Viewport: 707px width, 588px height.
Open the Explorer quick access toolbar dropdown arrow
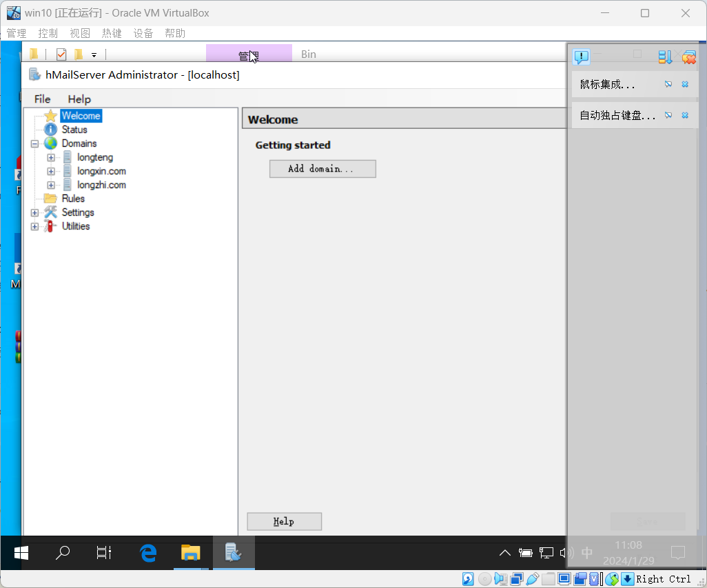coord(94,55)
